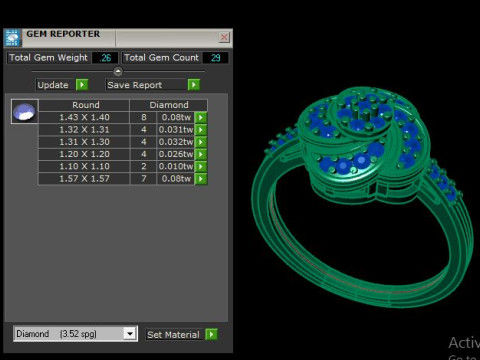Select the 1.20 X 1.20 size cell
The width and height of the screenshot is (480, 360).
(84, 154)
